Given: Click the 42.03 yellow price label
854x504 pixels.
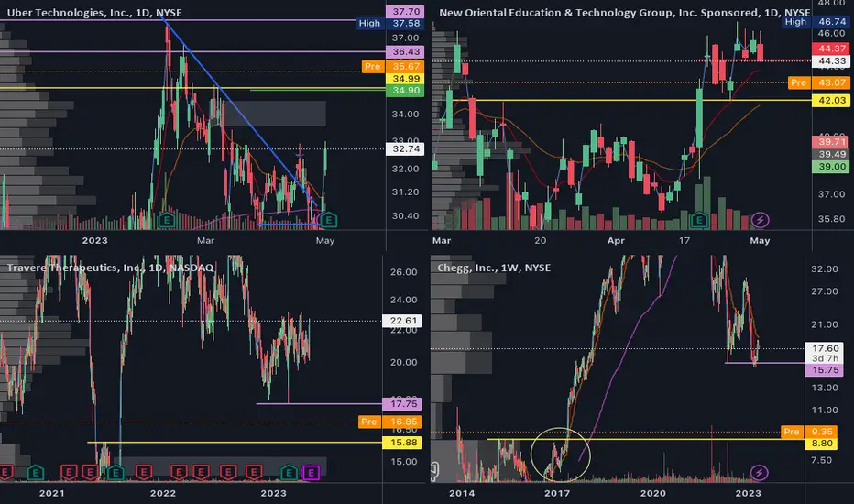Looking at the screenshot, I should pyautogui.click(x=831, y=100).
